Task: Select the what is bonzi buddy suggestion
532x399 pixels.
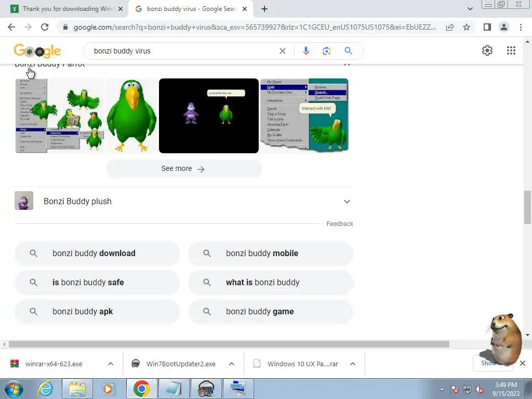Action: [270, 282]
